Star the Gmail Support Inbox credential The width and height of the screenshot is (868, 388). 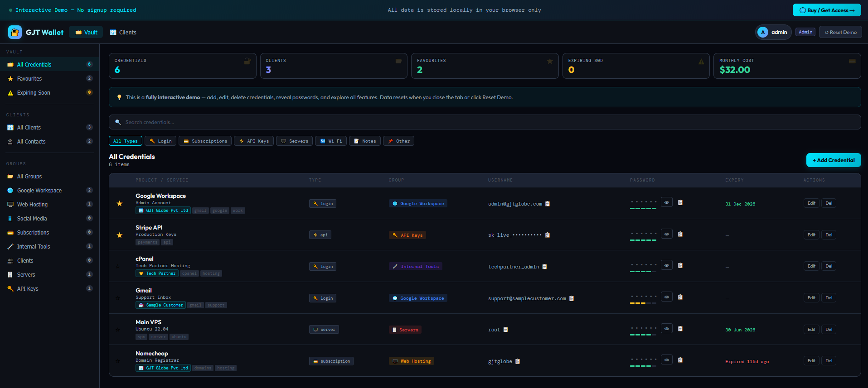pyautogui.click(x=118, y=298)
